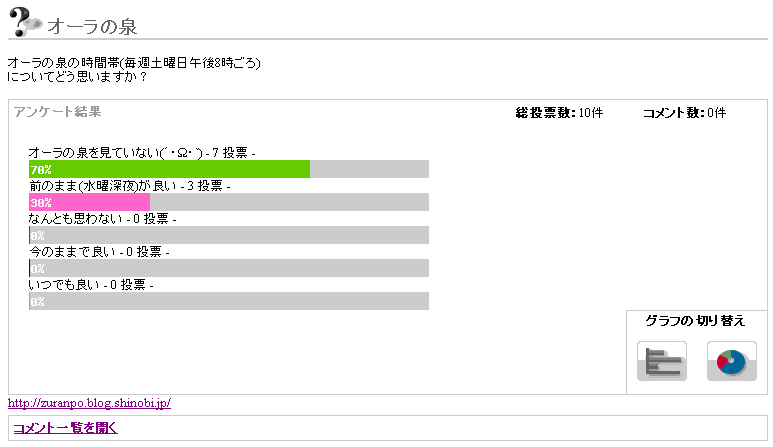Click the コメント数 0件 count

[x=684, y=113]
